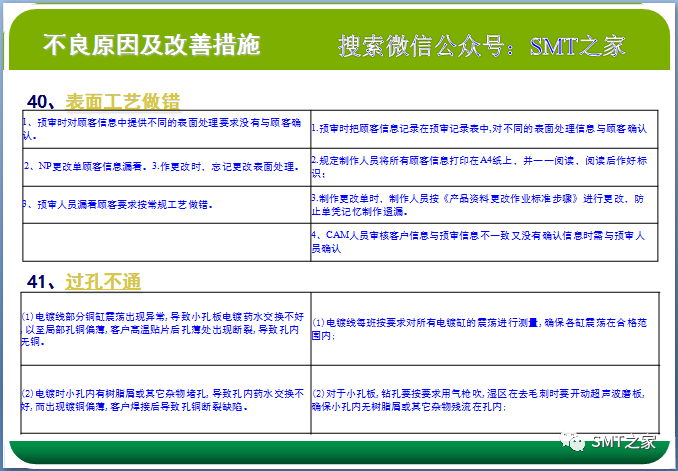Select measure cell '电镀线每班按要求对所有电镀缸'
This screenshot has height=471, width=678.
coord(483,329)
